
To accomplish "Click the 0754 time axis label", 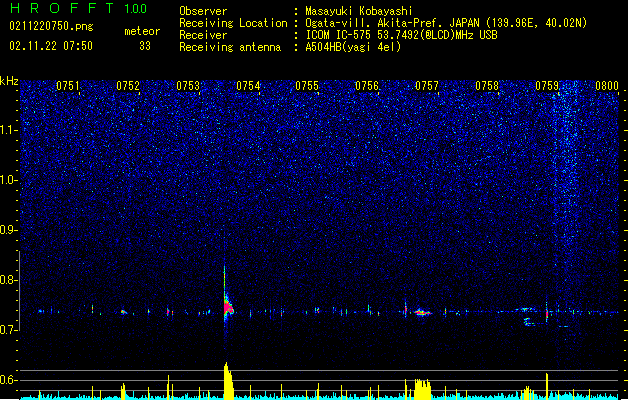I will point(248,86).
